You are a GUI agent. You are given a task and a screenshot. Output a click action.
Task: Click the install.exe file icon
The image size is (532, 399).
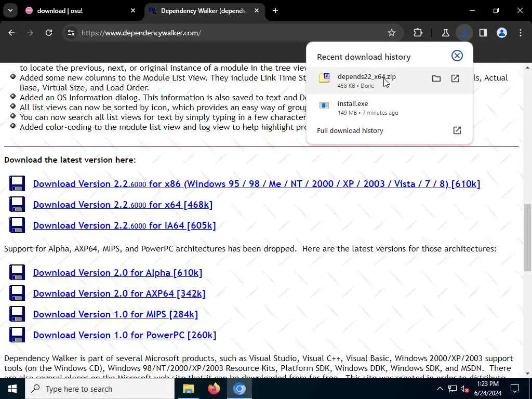pos(324,105)
